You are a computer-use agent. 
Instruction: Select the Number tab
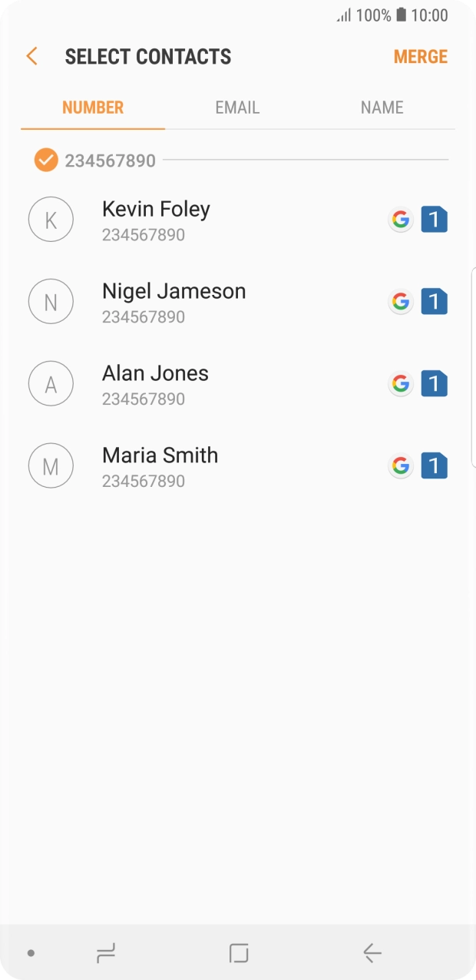pos(93,108)
